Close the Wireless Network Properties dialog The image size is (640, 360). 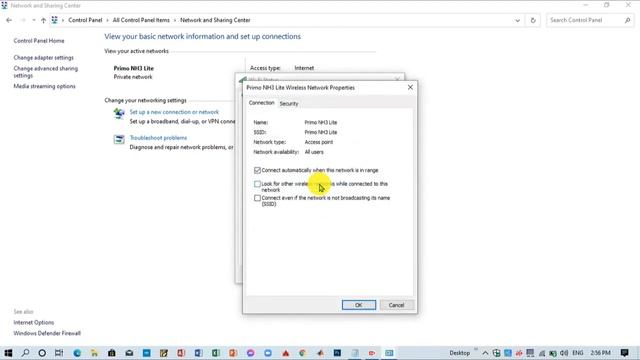coord(410,87)
